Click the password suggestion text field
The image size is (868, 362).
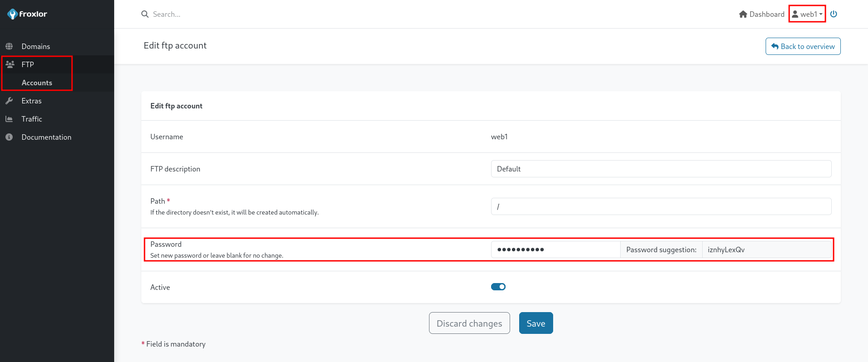(x=766, y=249)
